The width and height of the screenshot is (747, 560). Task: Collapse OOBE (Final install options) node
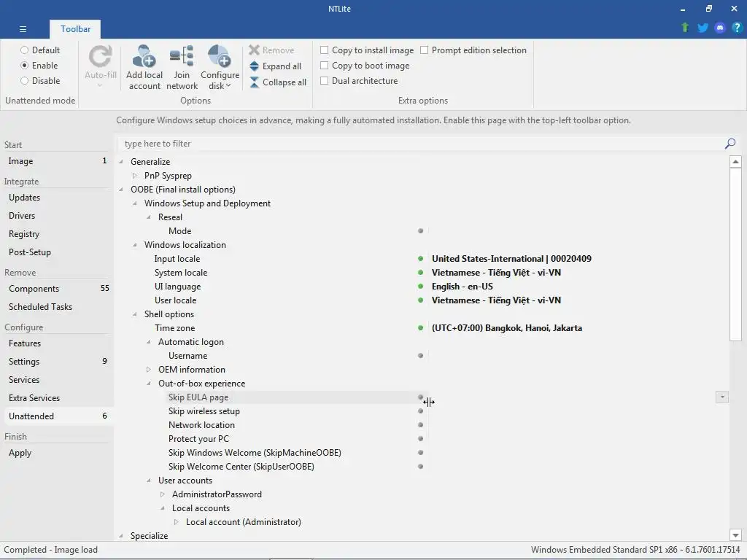121,190
